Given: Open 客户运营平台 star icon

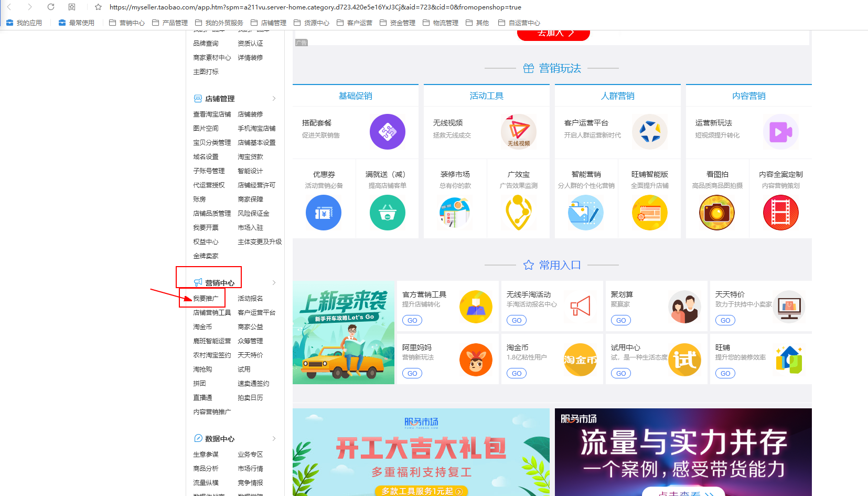Looking at the screenshot, I should tap(649, 132).
